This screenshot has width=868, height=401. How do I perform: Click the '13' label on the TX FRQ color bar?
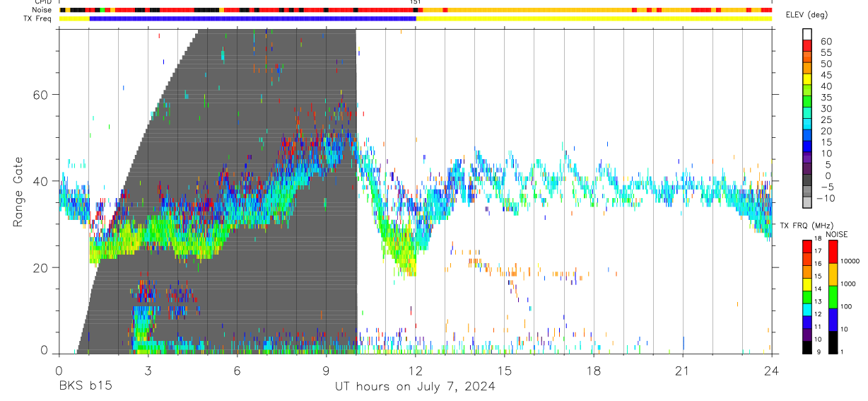pyautogui.click(x=817, y=301)
